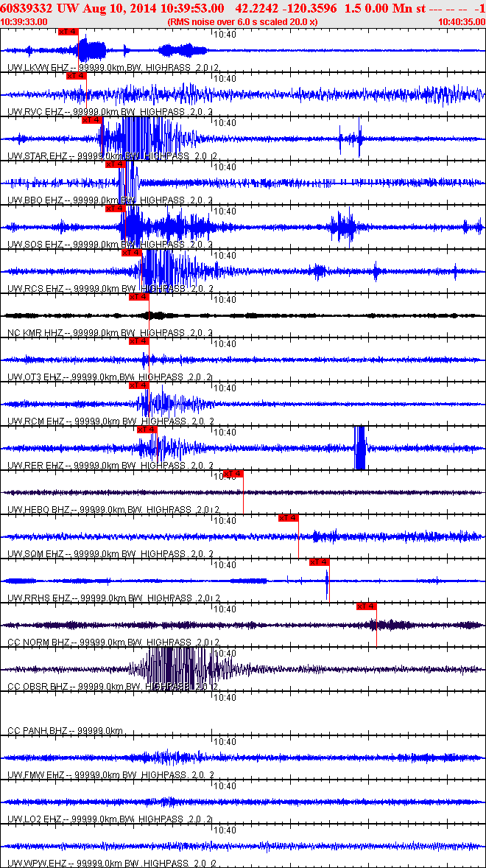Select the xT 4 flag on RCM trace
This screenshot has width=486, height=868.
[x=138, y=385]
